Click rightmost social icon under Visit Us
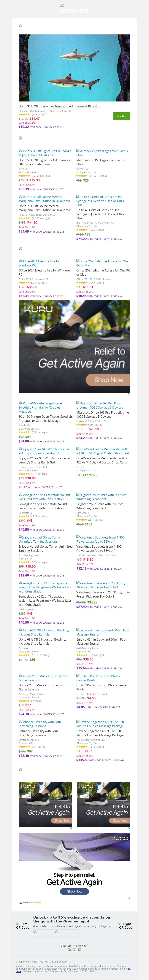 80,950
